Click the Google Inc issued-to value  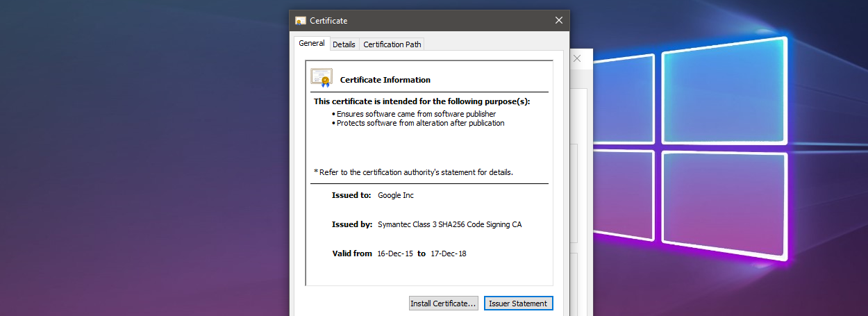(x=396, y=195)
